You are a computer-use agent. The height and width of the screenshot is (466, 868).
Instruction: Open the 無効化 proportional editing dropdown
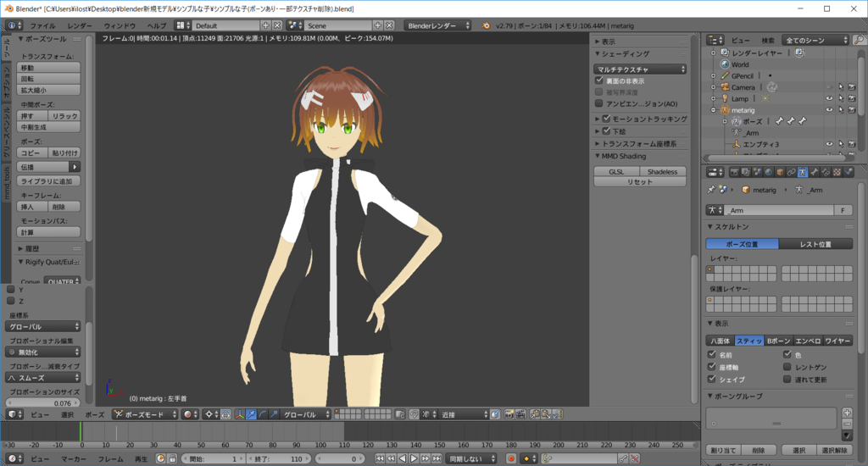(x=43, y=352)
